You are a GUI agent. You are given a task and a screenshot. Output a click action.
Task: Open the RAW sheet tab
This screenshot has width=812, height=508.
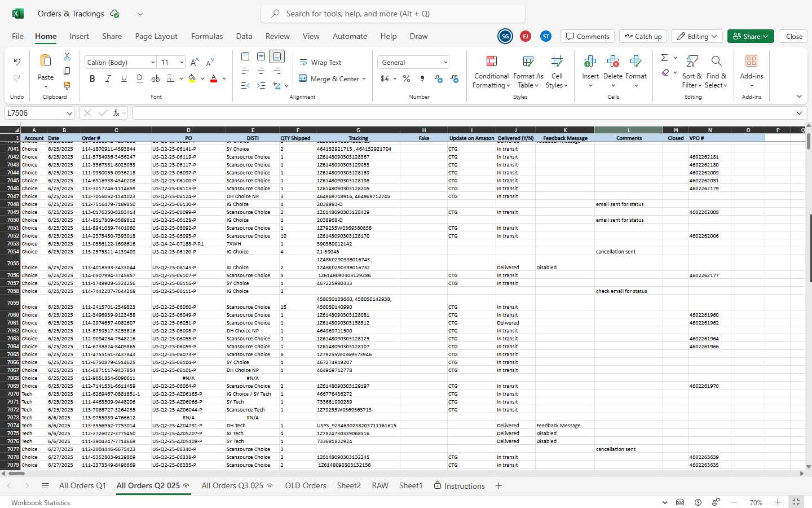pos(380,485)
